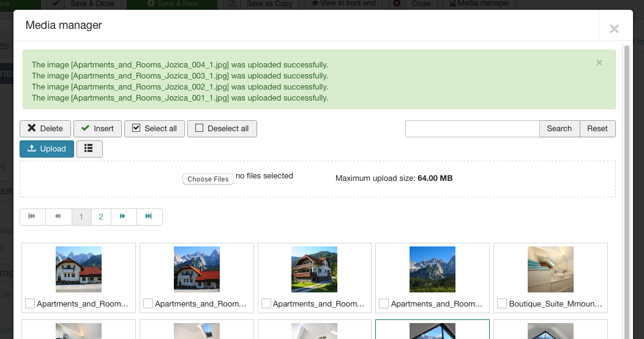
Task: Insert the selected images
Action: tap(97, 128)
